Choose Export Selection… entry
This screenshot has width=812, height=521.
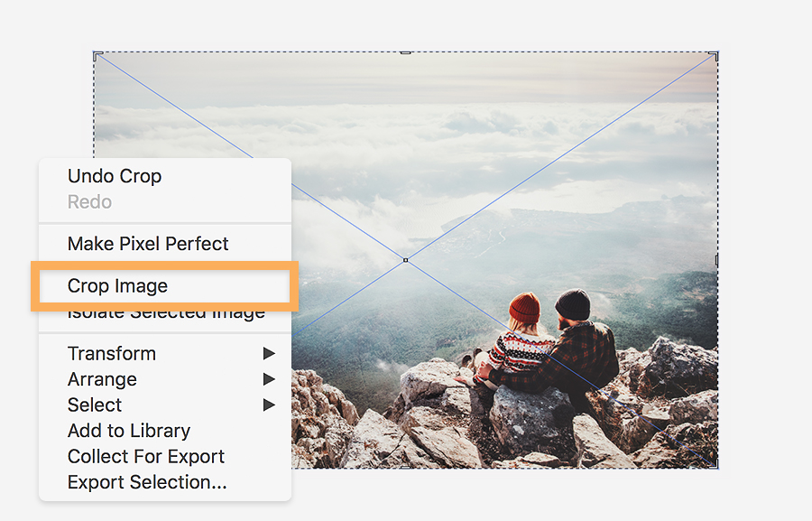pos(165,482)
